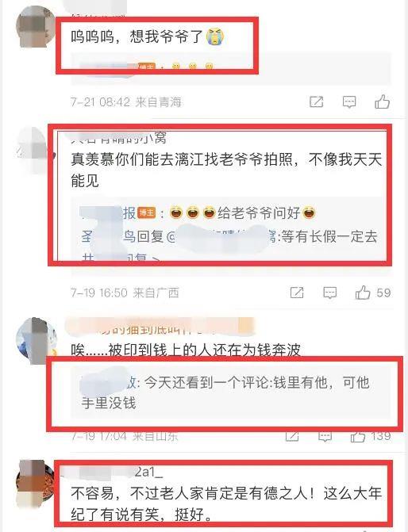Viewport: 408px width, 532px height.
Task: Reply to the comment posted from 青海
Action: click(349, 101)
